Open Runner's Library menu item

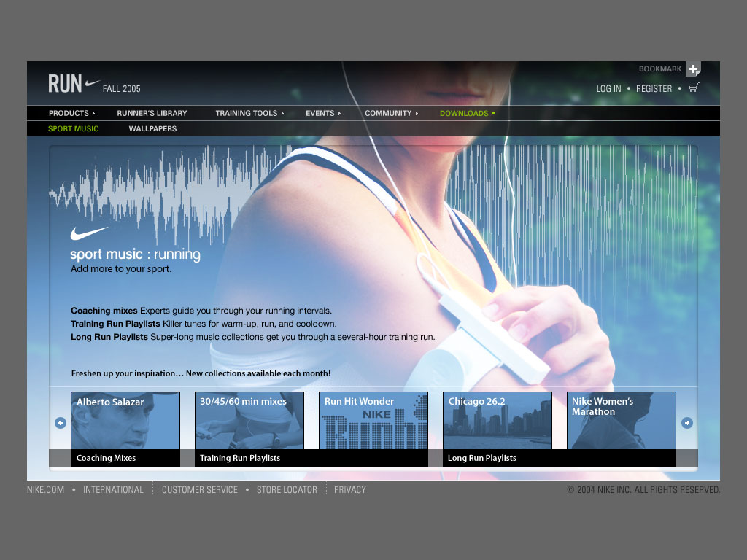pos(152,113)
